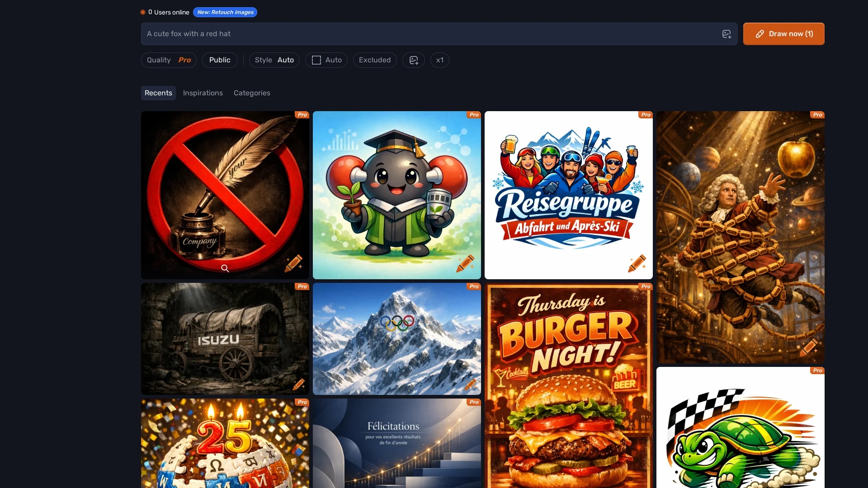Click the Pro badge on the Félicitations image

[474, 402]
